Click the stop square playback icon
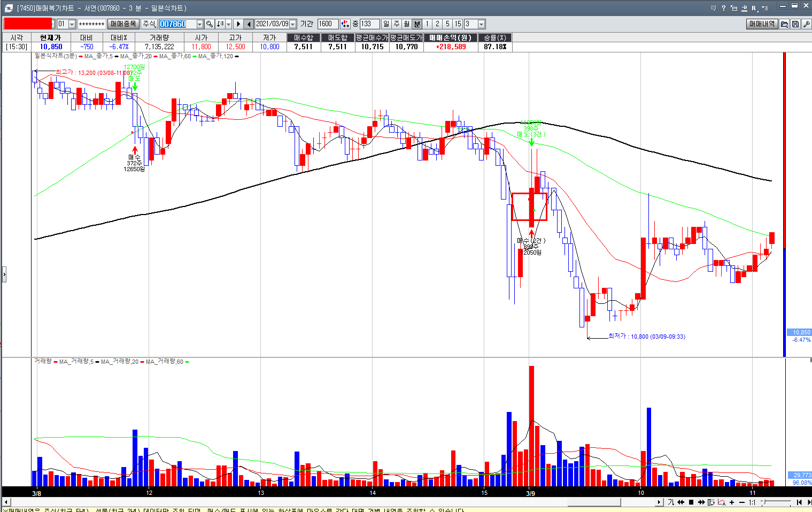 pyautogui.click(x=691, y=502)
